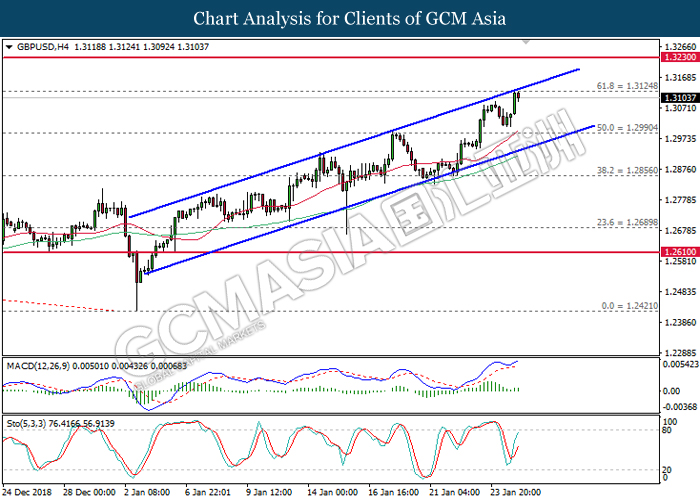The image size is (700, 500).
Task: Click the Chart Analysis for Clients heading
Action: click(350, 18)
